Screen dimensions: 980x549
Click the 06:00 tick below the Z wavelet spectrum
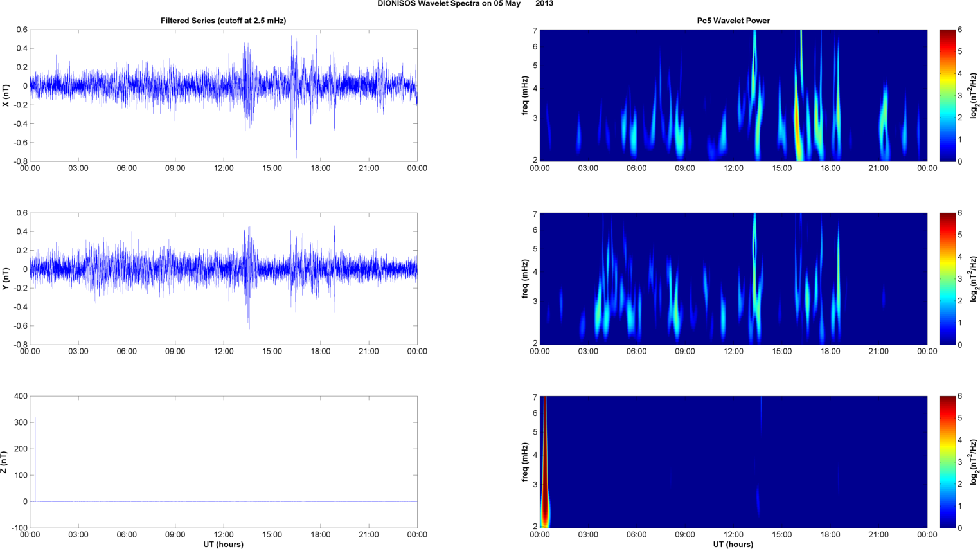[x=636, y=535]
